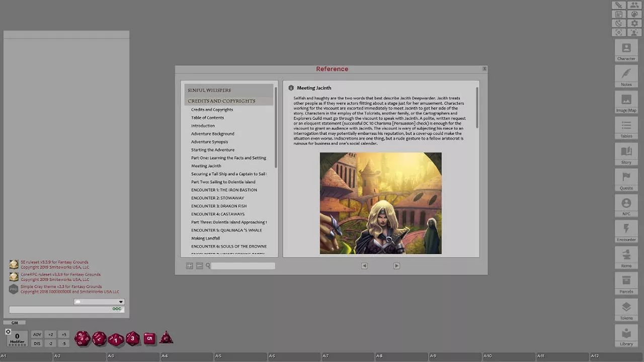Open the Image|Map sidebar button
644x362 pixels.
point(626,103)
